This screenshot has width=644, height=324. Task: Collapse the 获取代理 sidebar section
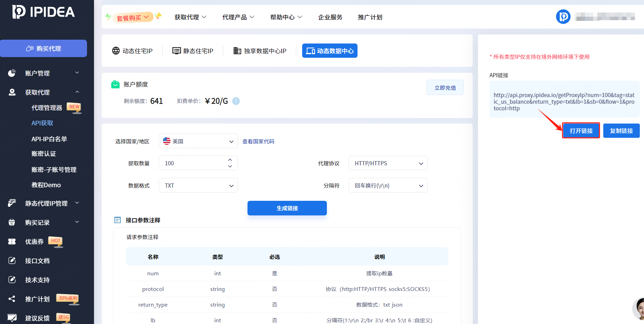click(77, 92)
